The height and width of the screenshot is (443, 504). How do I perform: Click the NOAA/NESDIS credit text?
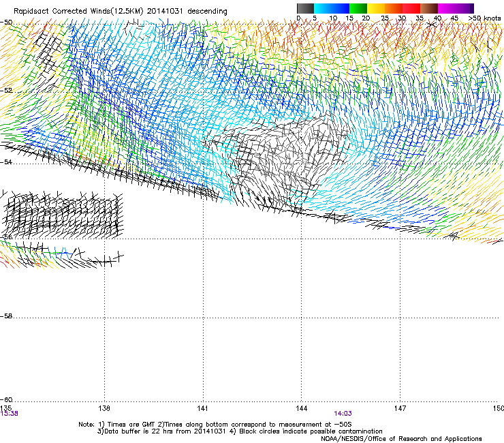401,438
